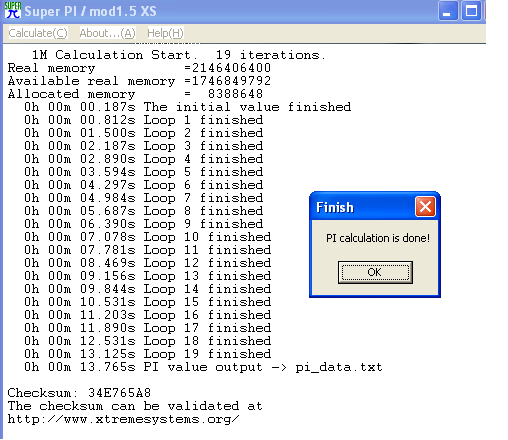Select the Loop 19 finished line
Screen dimensions: 508x440
(148, 354)
